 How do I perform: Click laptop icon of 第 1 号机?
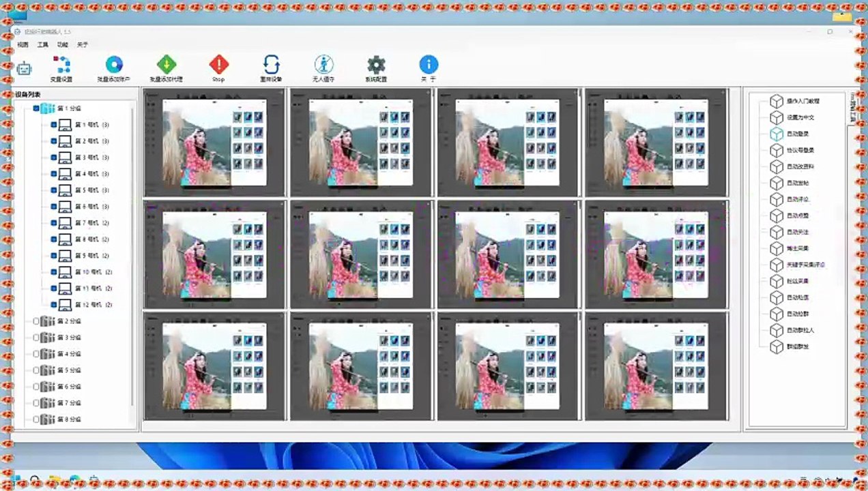click(x=65, y=125)
